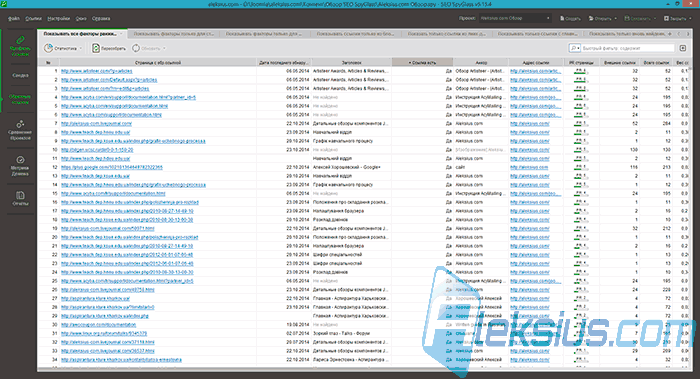Viewport: 700px width, 379px height.
Task: Open the plus.google.com backlink URL
Action: click(x=112, y=167)
